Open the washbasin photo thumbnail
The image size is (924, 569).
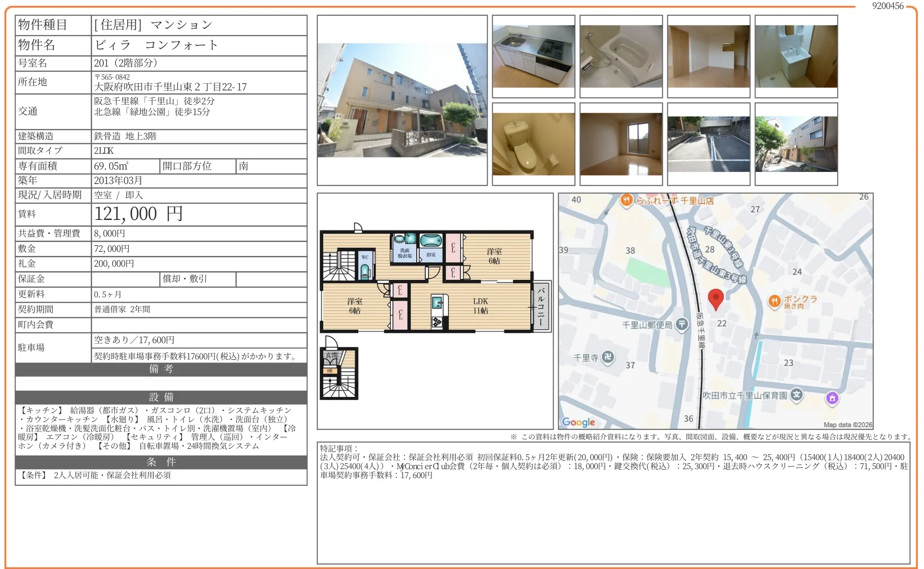tap(796, 56)
